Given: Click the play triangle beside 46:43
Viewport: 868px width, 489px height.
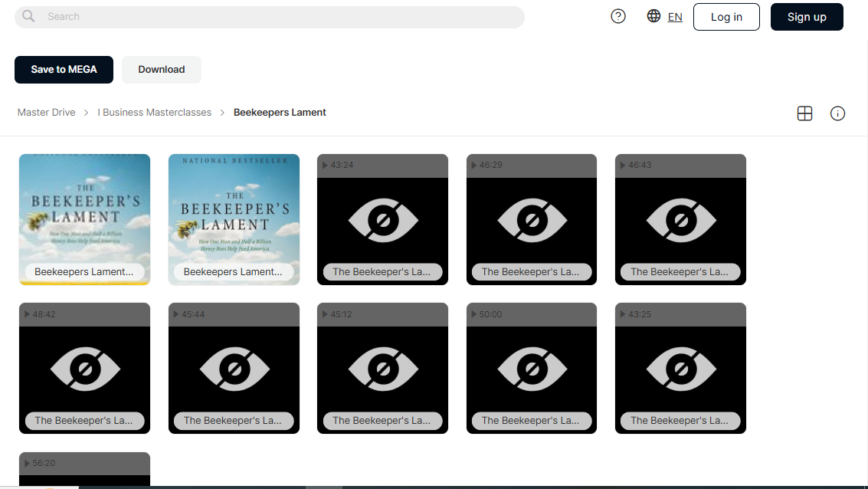Looking at the screenshot, I should point(623,165).
